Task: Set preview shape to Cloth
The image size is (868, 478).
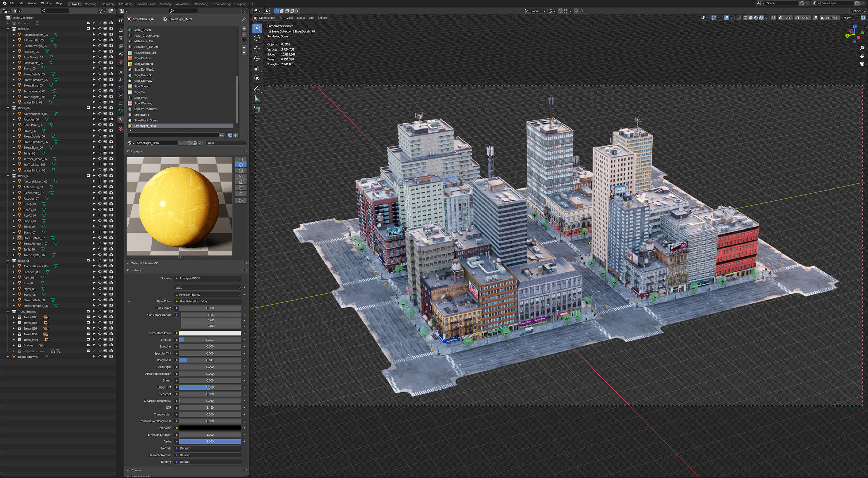Action: pyautogui.click(x=241, y=187)
